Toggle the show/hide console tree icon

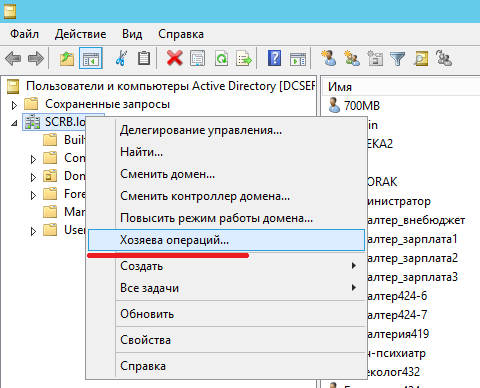[x=91, y=59]
